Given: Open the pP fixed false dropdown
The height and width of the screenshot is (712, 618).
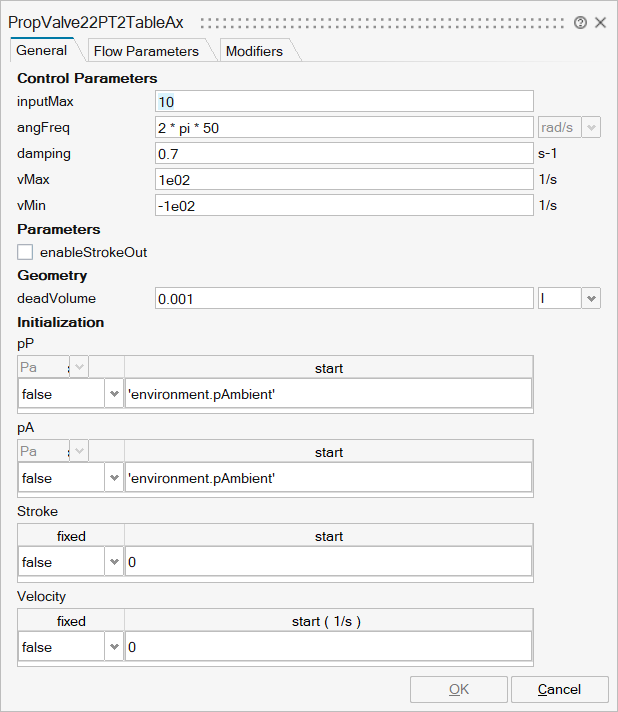Looking at the screenshot, I should 113,394.
